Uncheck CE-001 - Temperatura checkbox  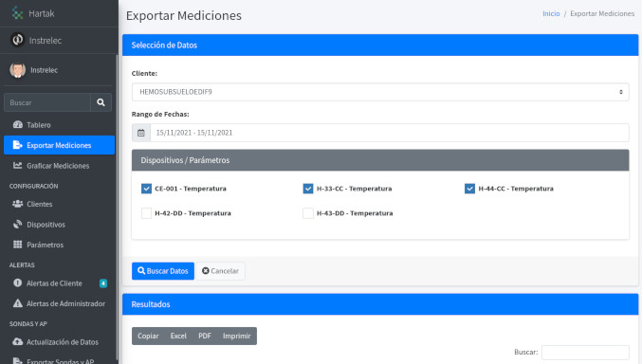point(146,189)
